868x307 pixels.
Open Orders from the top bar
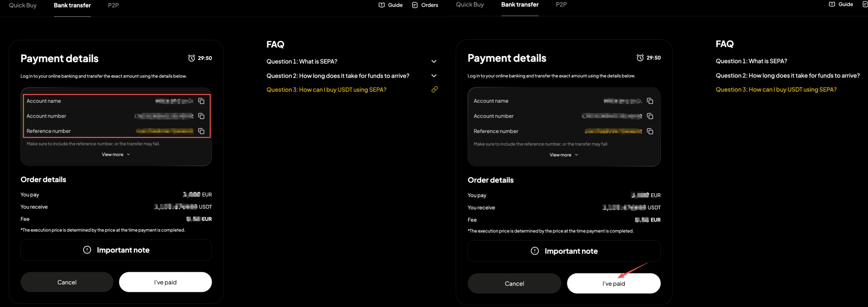click(x=425, y=5)
